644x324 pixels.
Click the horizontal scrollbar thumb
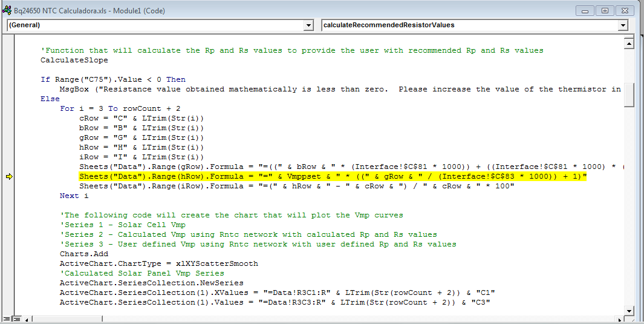pyautogui.click(x=68, y=319)
